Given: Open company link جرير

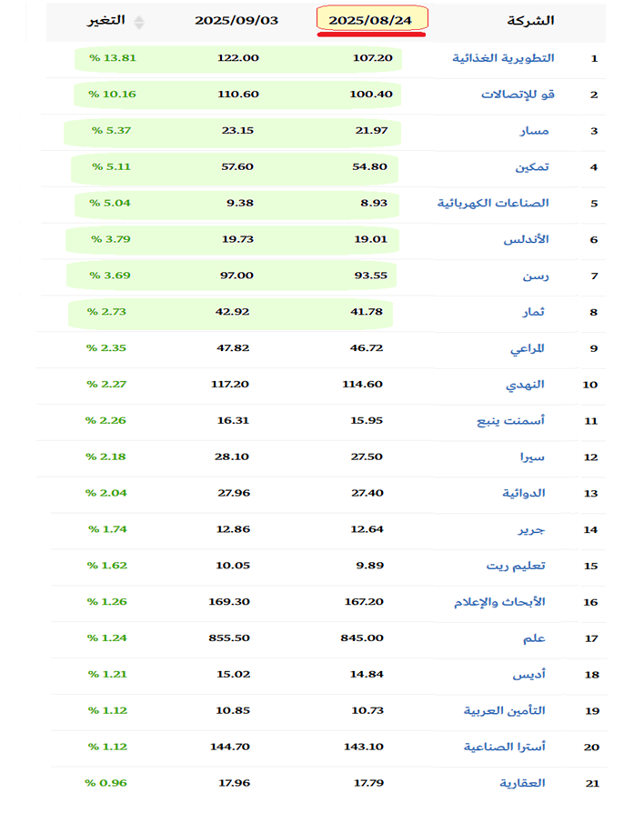Looking at the screenshot, I should coord(531,529).
